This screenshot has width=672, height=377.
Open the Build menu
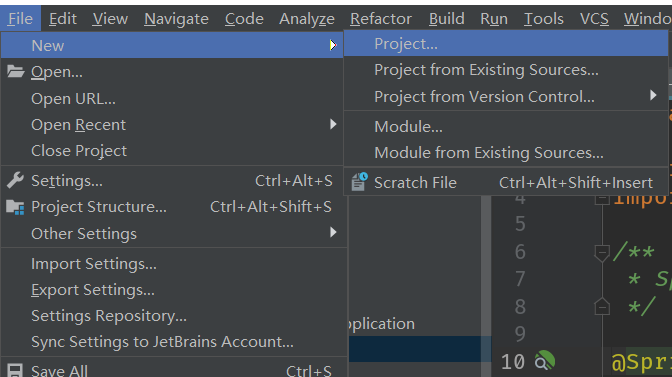click(447, 19)
